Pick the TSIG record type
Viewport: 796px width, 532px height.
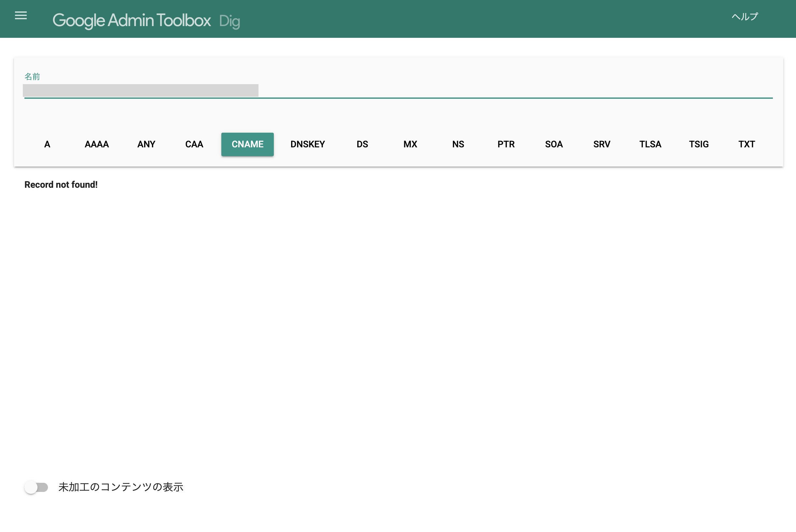coord(699,144)
